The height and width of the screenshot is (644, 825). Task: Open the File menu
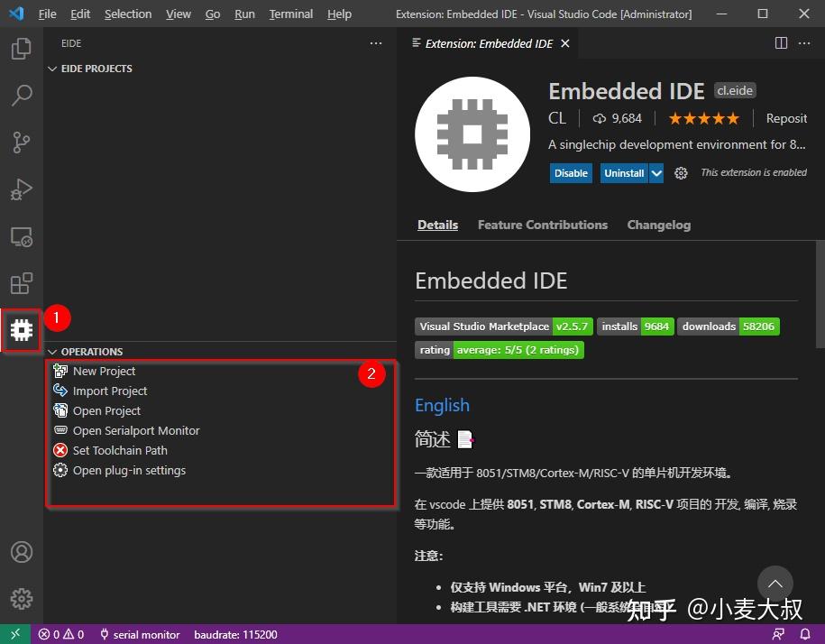tap(47, 14)
